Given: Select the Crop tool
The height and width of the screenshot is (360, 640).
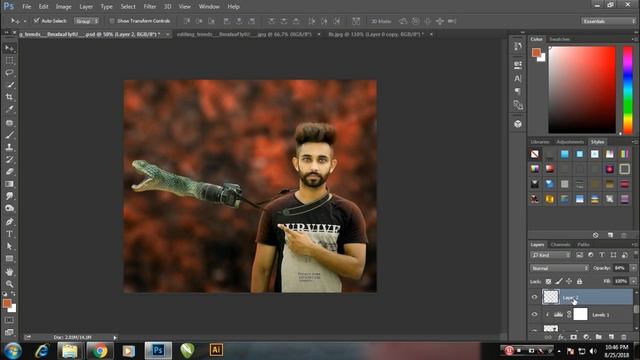Looking at the screenshot, I should [x=9, y=97].
